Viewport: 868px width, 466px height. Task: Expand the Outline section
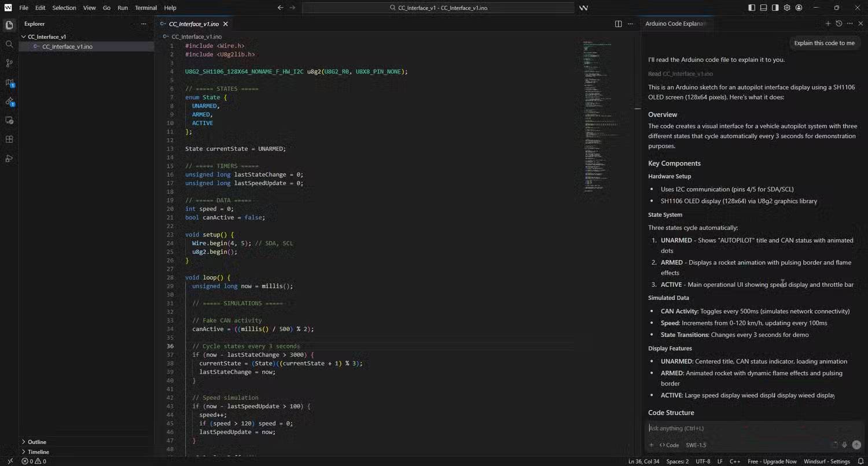point(36,442)
